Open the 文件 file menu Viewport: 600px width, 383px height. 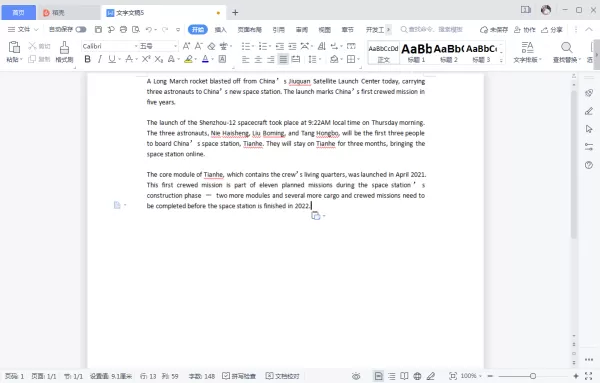click(x=23, y=29)
